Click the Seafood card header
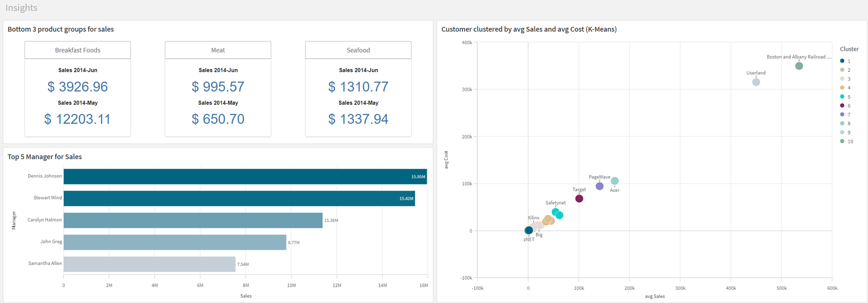The width and height of the screenshot is (868, 303). (358, 50)
